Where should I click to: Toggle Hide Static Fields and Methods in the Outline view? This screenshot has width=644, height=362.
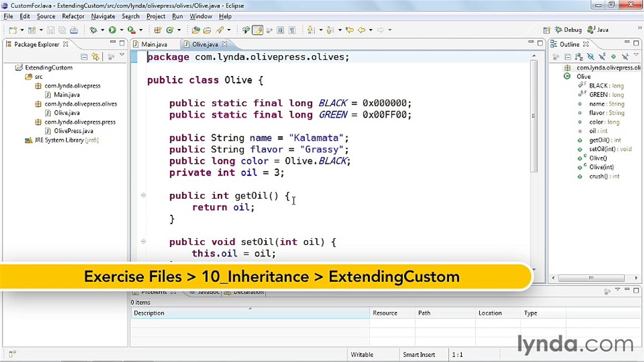(602, 57)
